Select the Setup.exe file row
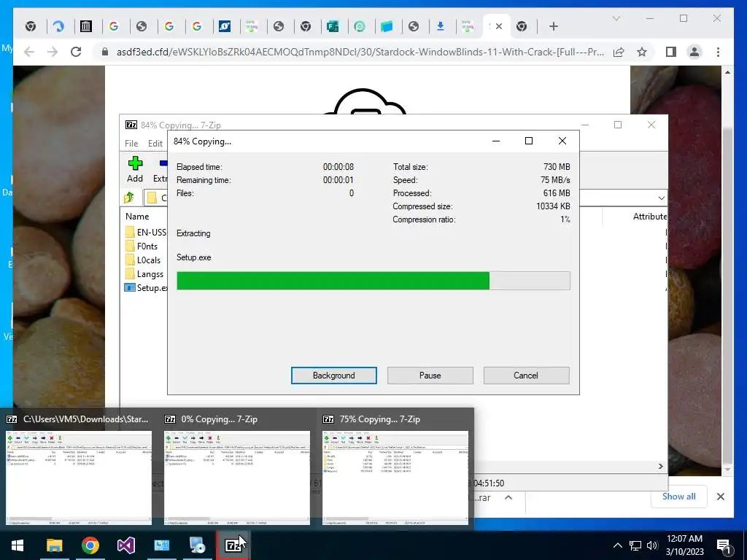Screen dimensions: 747x560 [145, 287]
